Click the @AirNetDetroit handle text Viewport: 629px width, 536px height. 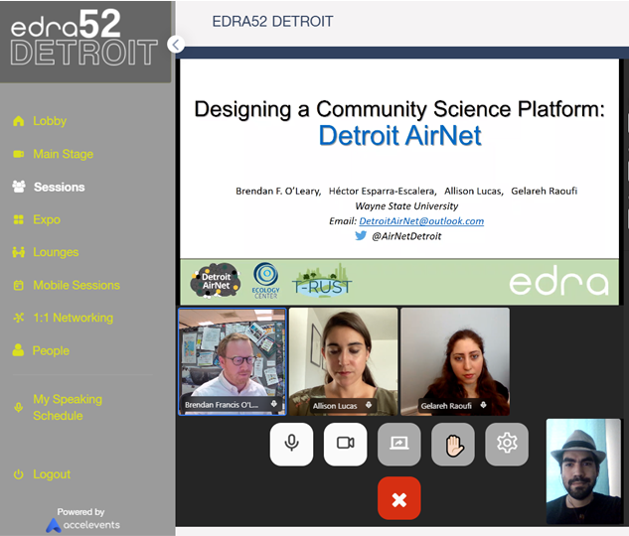tap(406, 236)
